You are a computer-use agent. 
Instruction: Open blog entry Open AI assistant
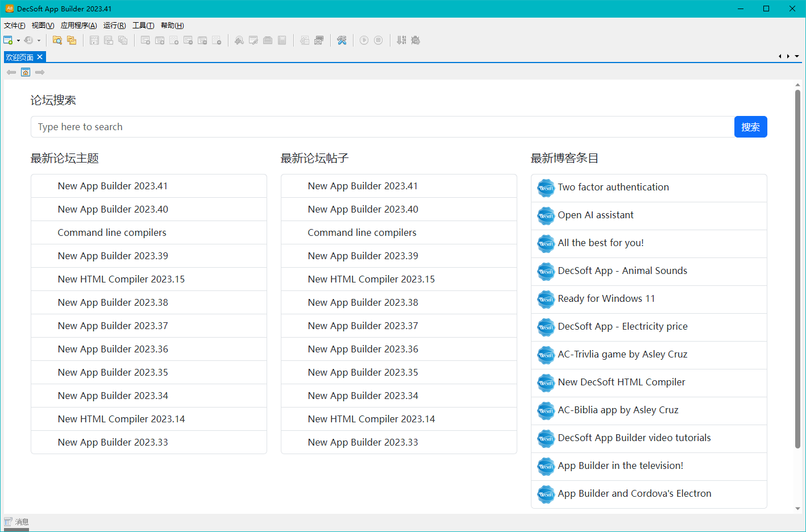[x=649, y=215]
